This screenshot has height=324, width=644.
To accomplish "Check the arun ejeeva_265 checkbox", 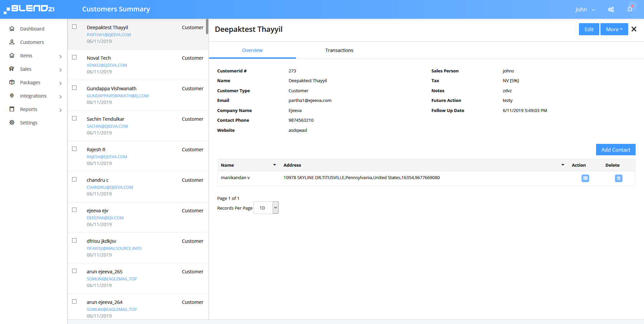I will pos(74,271).
